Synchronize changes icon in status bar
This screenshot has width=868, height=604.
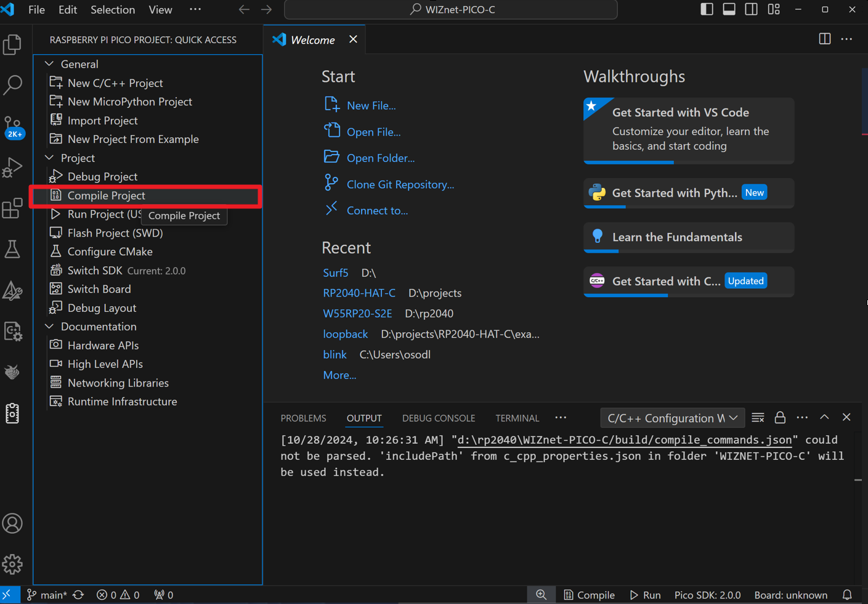coord(78,595)
